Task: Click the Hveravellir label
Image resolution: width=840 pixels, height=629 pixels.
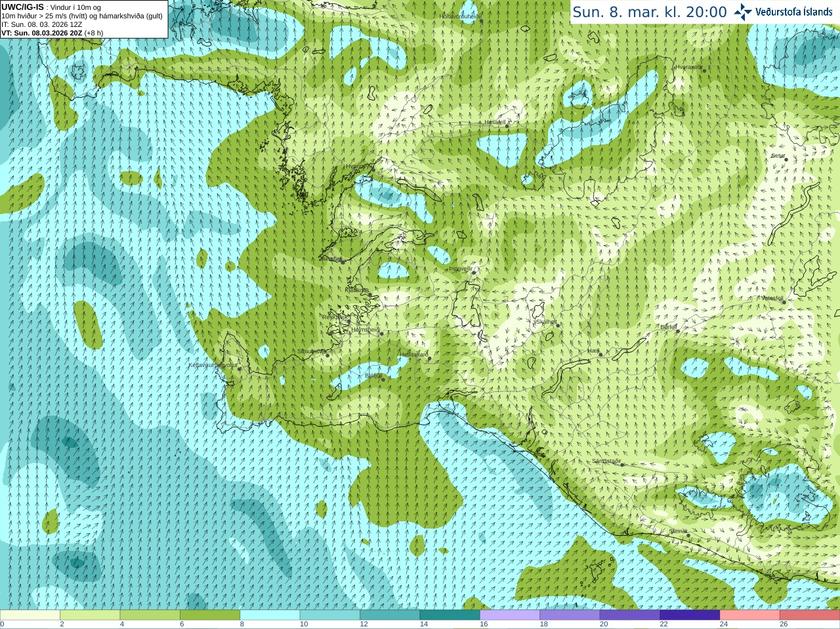Action: coord(689,67)
